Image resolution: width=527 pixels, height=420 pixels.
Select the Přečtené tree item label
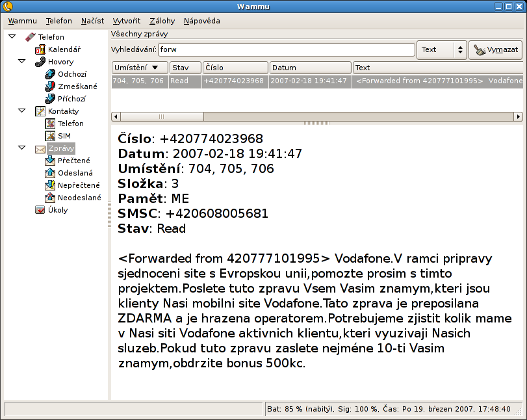point(74,161)
